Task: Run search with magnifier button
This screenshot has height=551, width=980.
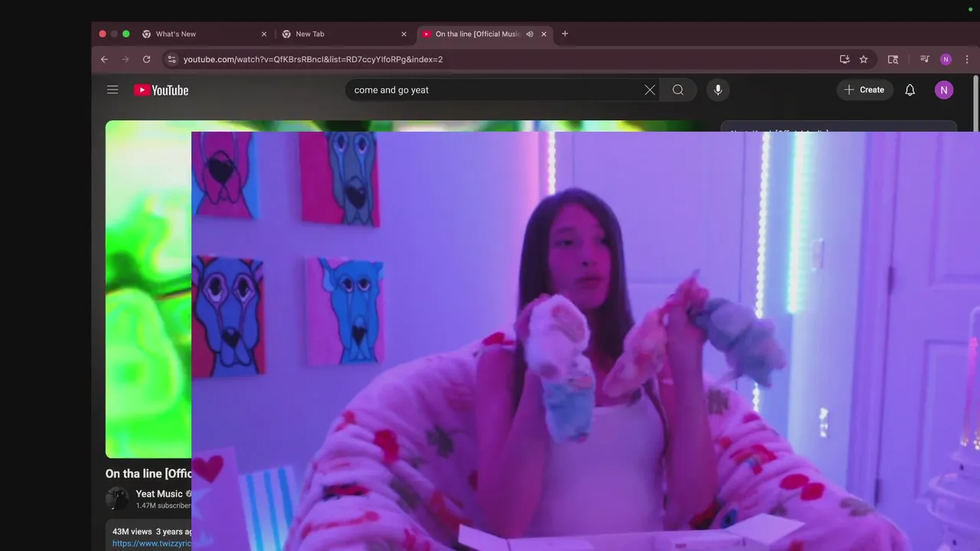Action: (x=678, y=90)
